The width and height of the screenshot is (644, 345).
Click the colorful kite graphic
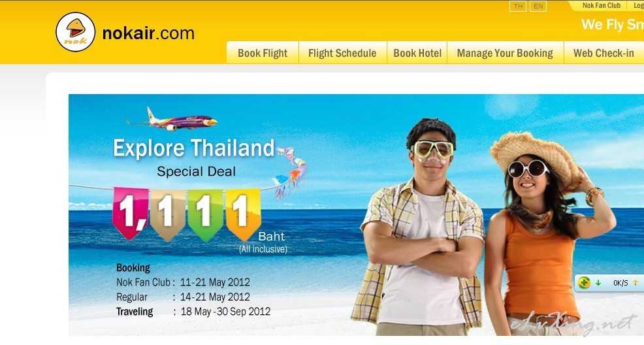coord(291,172)
